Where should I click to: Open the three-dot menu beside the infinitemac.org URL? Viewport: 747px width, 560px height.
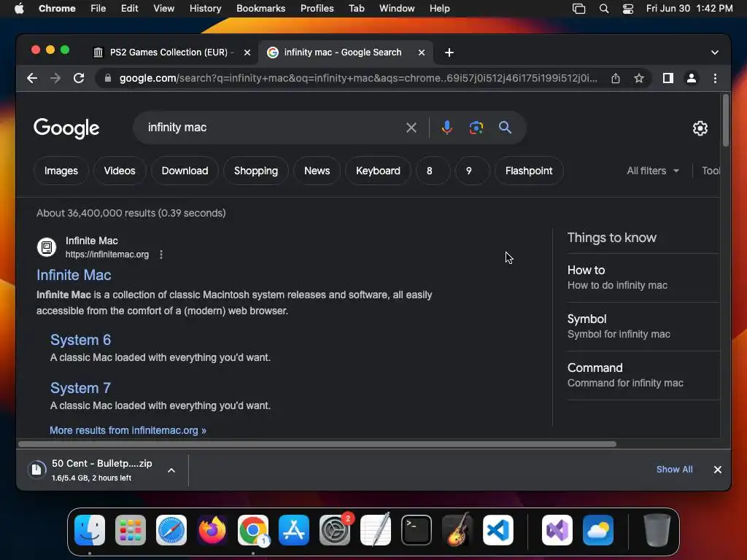coord(161,254)
